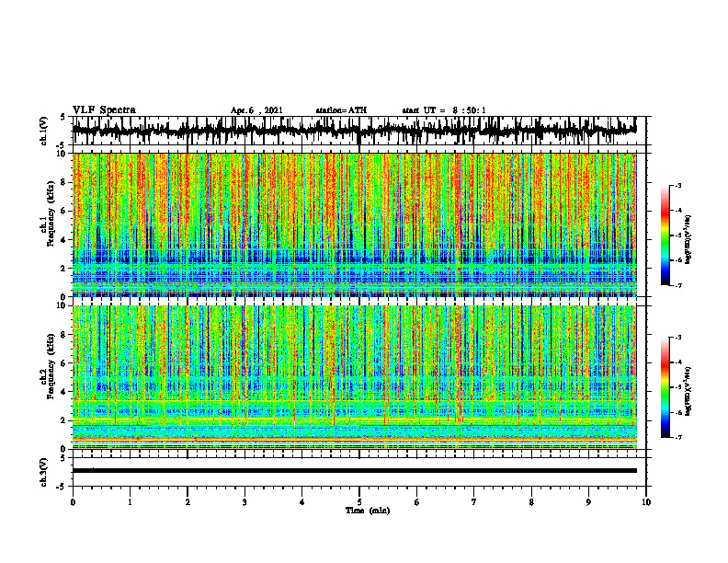
Task: Click the "4" tick on the time axis
Action: 302,502
